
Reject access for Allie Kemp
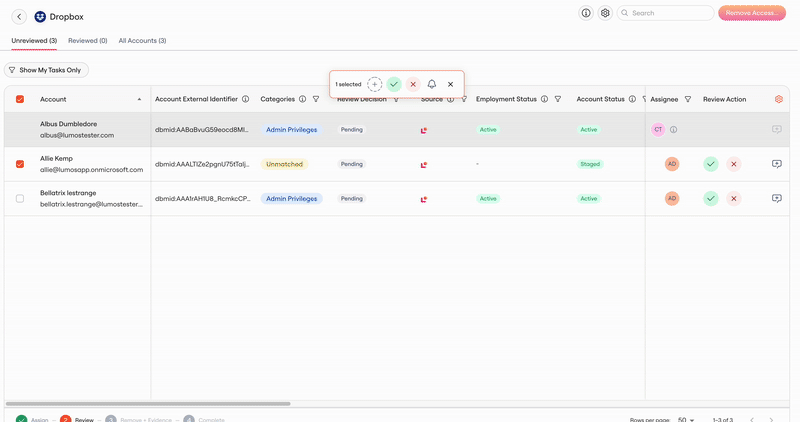734,164
